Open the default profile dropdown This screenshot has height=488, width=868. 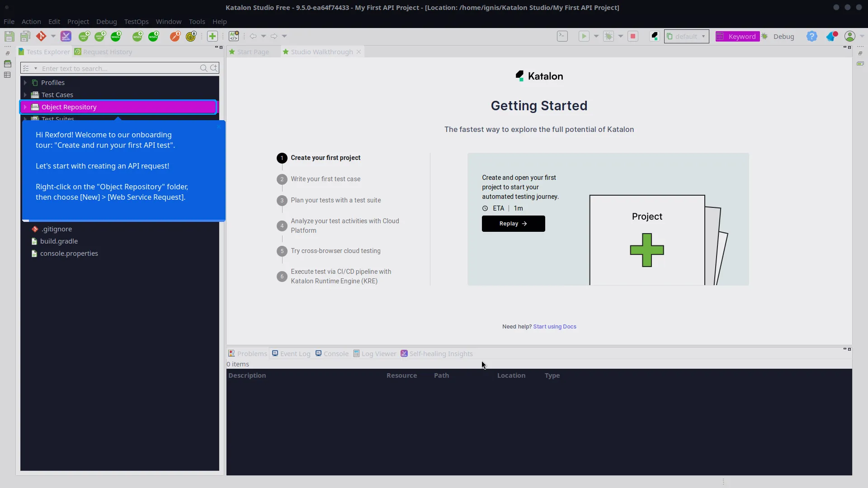[x=703, y=37]
